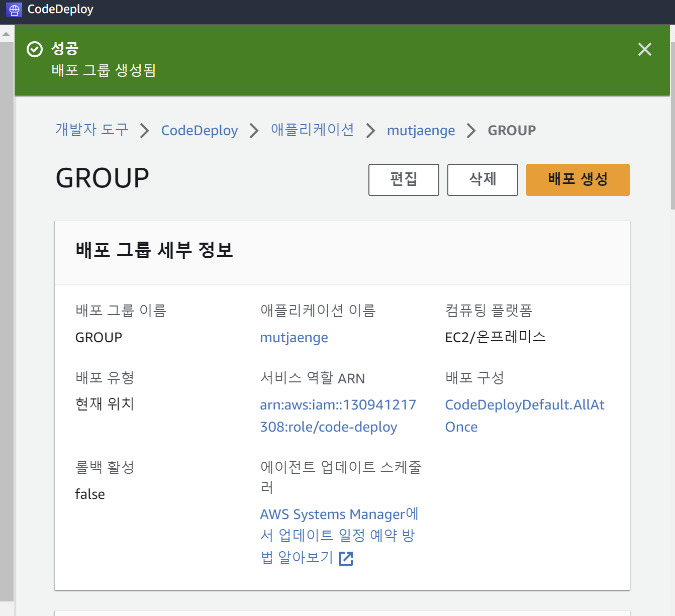Open the service role ARN link
The width and height of the screenshot is (675, 616).
[338, 416]
